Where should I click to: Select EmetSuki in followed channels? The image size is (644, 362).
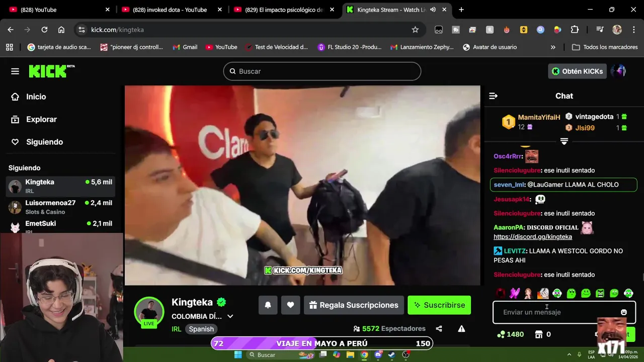pyautogui.click(x=61, y=226)
